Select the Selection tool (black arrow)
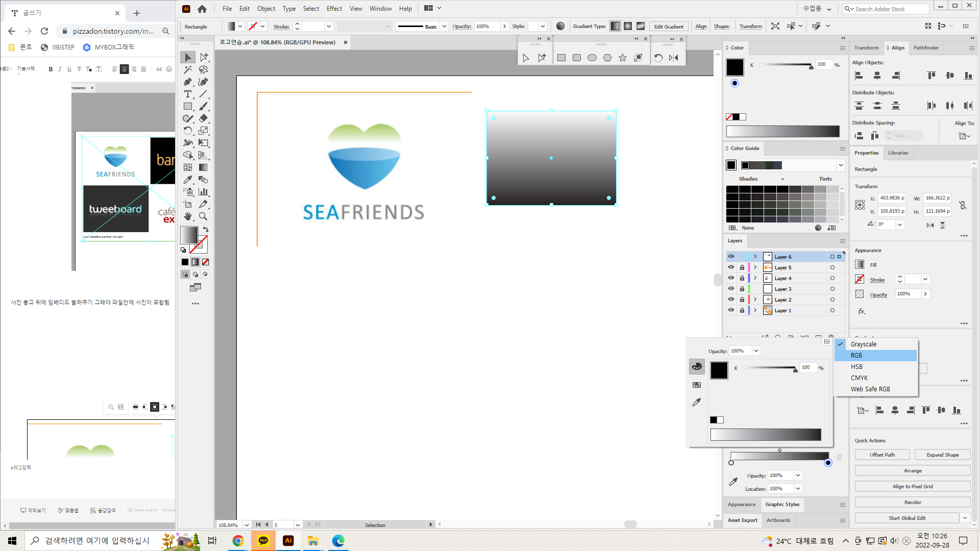Image resolution: width=980 pixels, height=551 pixels. (x=188, y=57)
